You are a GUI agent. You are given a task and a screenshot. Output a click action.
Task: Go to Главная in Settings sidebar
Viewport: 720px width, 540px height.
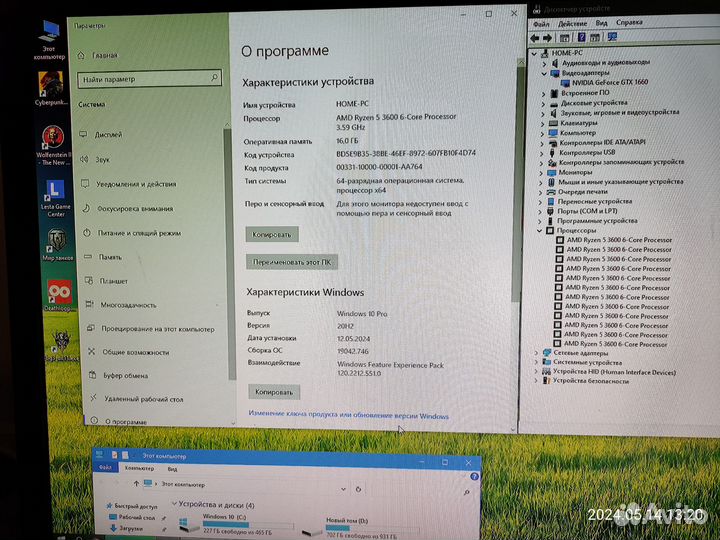pos(97,56)
